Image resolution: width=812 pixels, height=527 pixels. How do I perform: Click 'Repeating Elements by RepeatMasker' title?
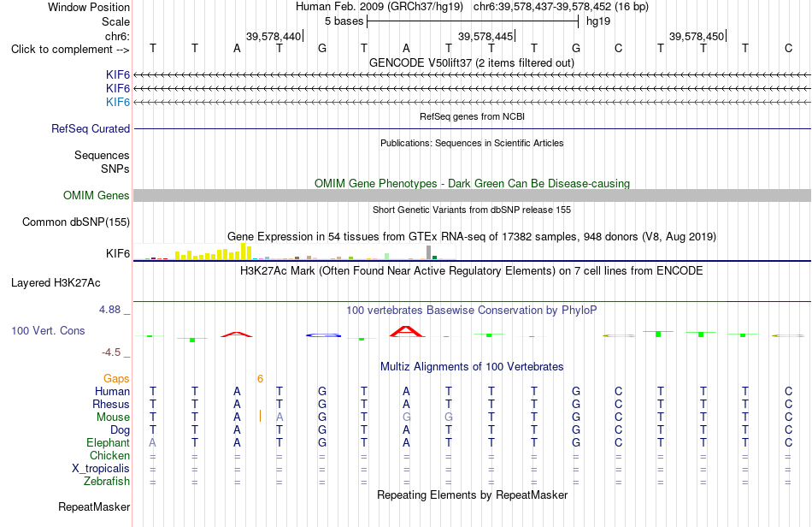pyautogui.click(x=472, y=494)
